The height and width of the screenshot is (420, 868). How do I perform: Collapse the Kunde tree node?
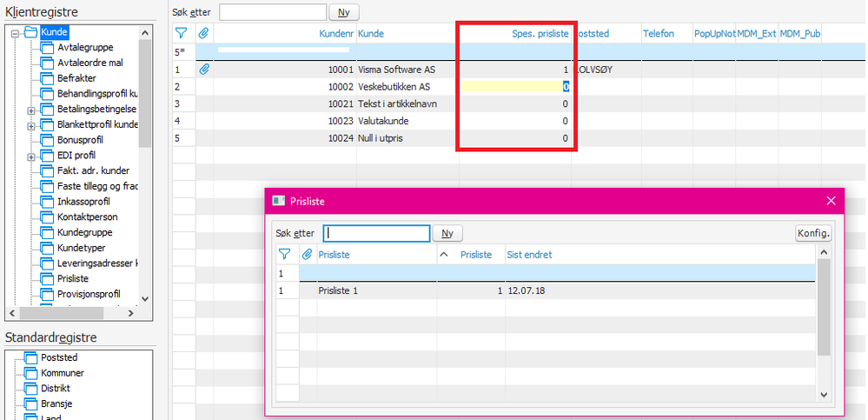pos(16,33)
